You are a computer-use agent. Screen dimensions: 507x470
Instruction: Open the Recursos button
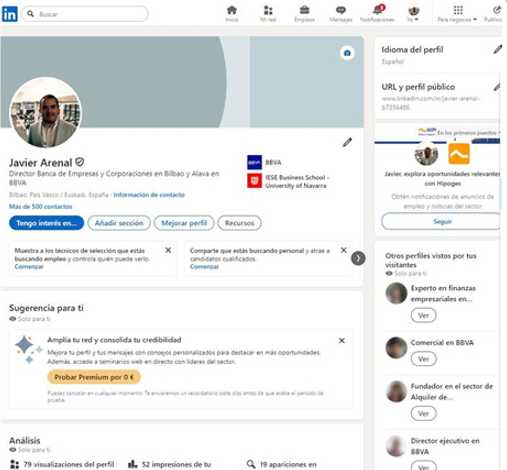[x=239, y=223]
